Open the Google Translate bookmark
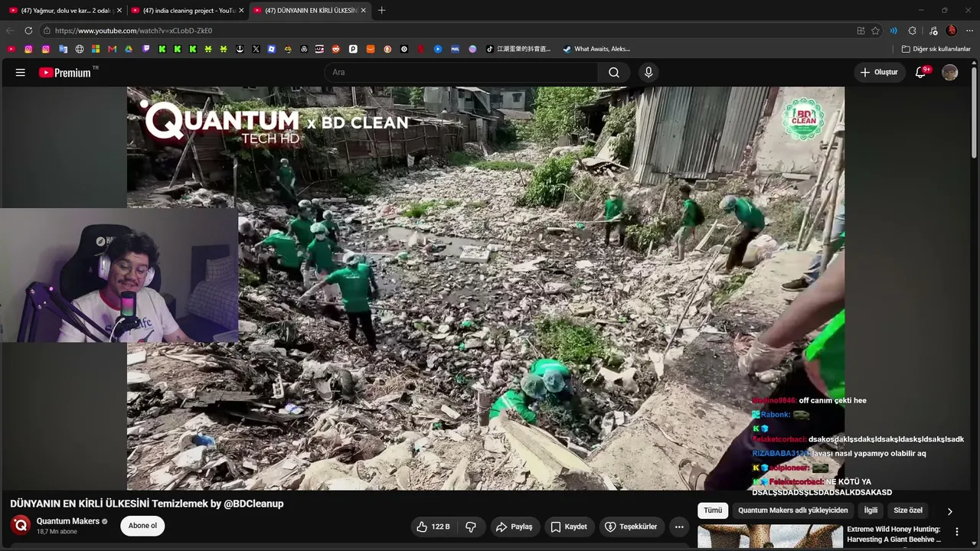Image resolution: width=980 pixels, height=551 pixels. coord(63,49)
